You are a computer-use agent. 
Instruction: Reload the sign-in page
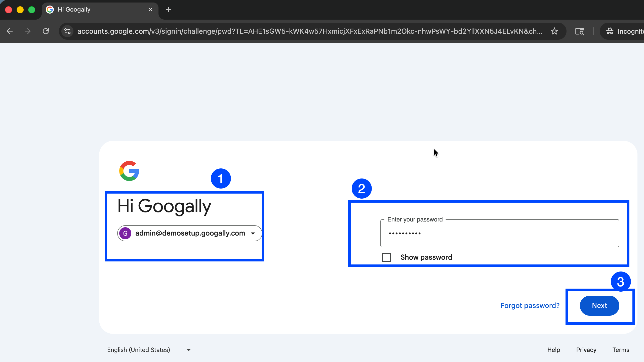[46, 31]
